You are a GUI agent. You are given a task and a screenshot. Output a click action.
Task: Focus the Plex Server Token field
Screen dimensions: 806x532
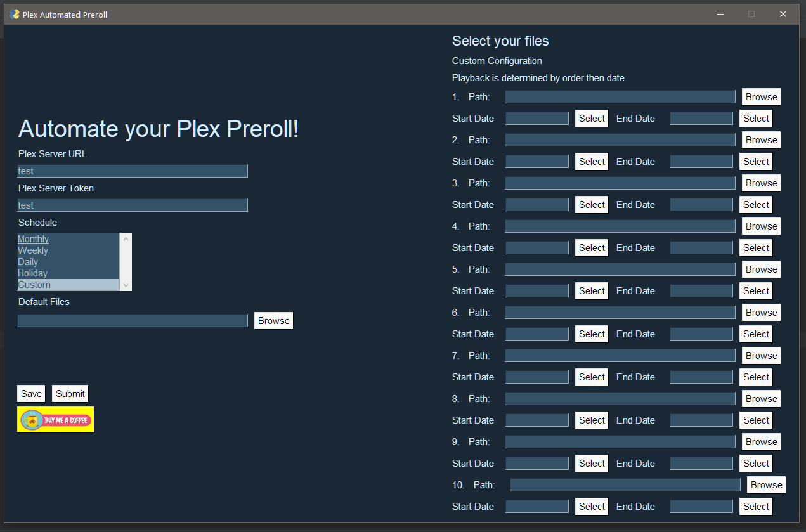coord(133,205)
